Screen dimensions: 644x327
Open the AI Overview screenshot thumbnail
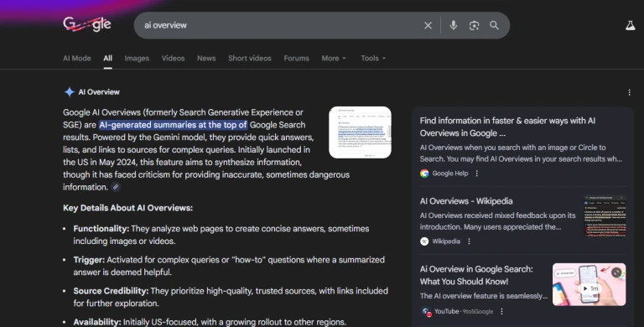[x=361, y=132]
